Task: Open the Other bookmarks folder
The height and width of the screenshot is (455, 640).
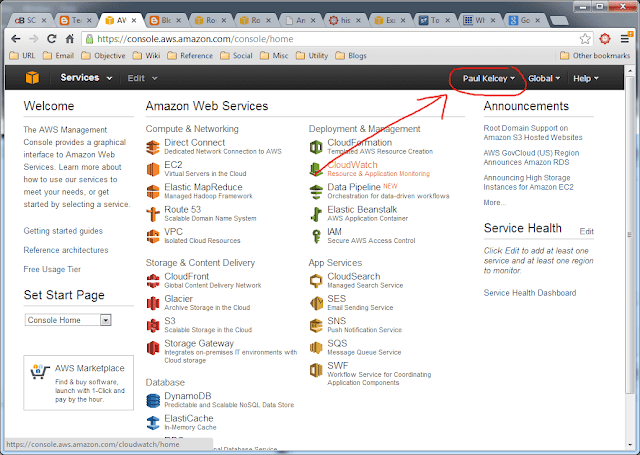Action: tap(595, 55)
